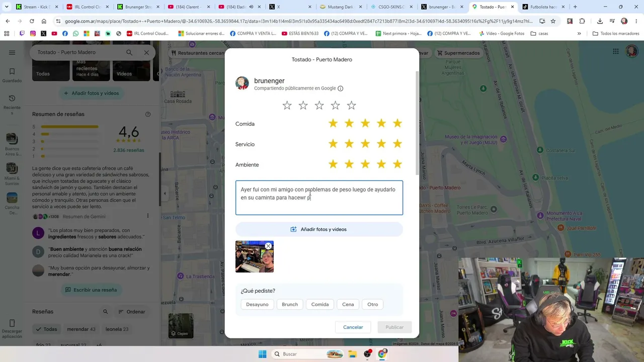The width and height of the screenshot is (644, 362).
Task: Filter reviews by the merendar 43 chip
Action: 81,329
